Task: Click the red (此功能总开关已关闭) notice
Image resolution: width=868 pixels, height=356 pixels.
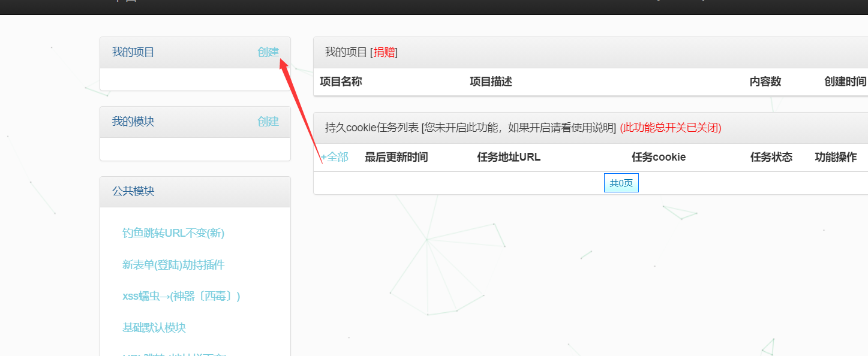Action: point(671,128)
